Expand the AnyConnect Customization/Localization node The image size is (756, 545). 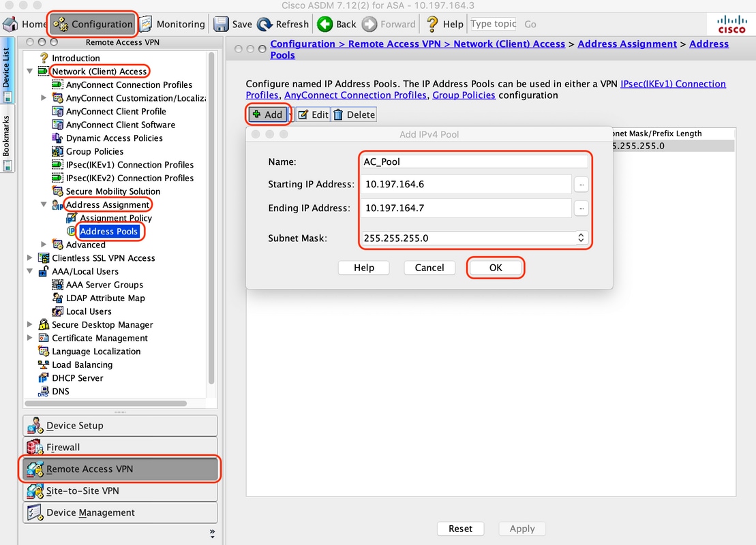coord(44,98)
